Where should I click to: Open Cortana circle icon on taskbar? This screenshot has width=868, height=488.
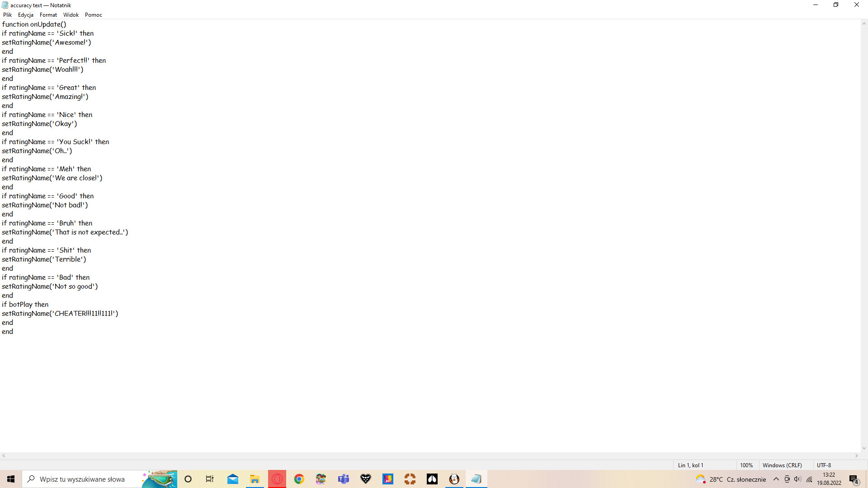(x=188, y=479)
